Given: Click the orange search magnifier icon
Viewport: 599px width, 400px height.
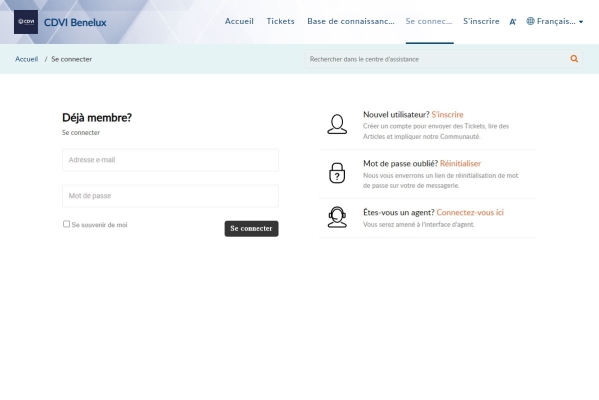Looking at the screenshot, I should point(574,59).
